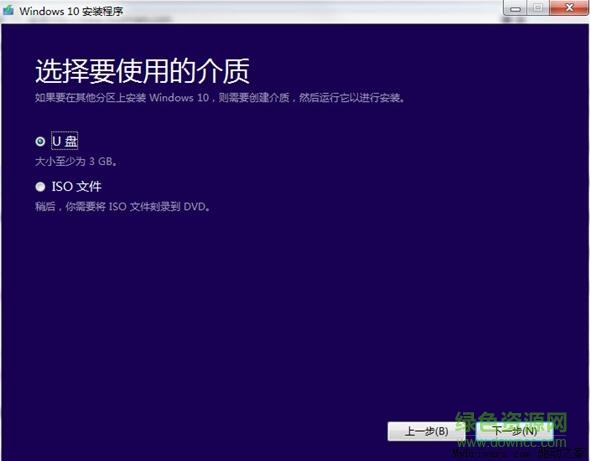Select the U 盘 radio button
Image resolution: width=590 pixels, height=461 pixels.
click(40, 141)
